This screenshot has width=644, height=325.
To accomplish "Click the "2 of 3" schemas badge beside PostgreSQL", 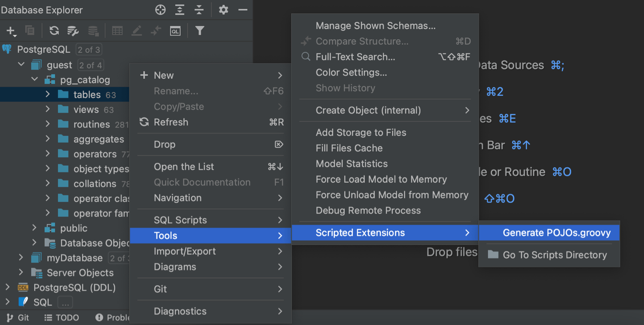I will coord(88,49).
